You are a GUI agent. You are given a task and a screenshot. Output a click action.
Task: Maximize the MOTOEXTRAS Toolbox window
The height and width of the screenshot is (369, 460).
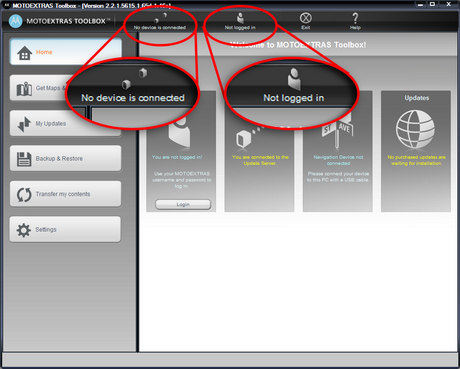[432, 4]
